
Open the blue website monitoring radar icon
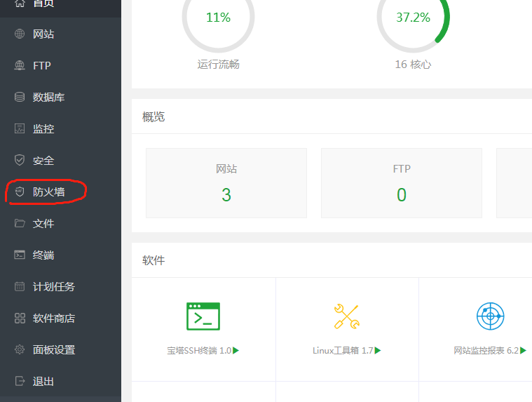click(x=490, y=316)
